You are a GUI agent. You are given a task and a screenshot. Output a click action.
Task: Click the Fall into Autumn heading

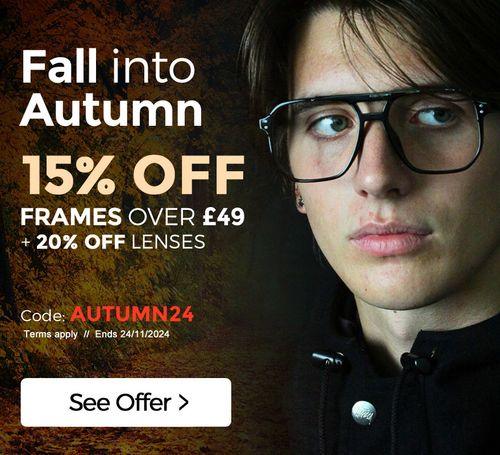click(x=112, y=88)
